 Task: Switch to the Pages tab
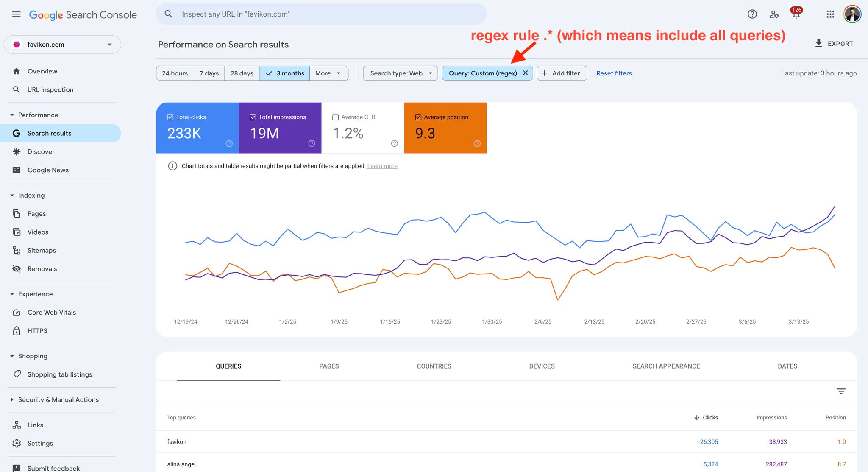pyautogui.click(x=329, y=366)
